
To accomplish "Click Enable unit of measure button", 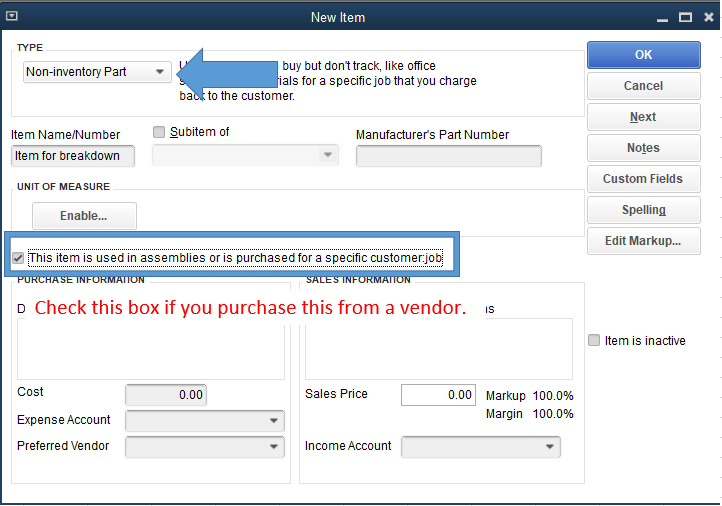I will 84,215.
